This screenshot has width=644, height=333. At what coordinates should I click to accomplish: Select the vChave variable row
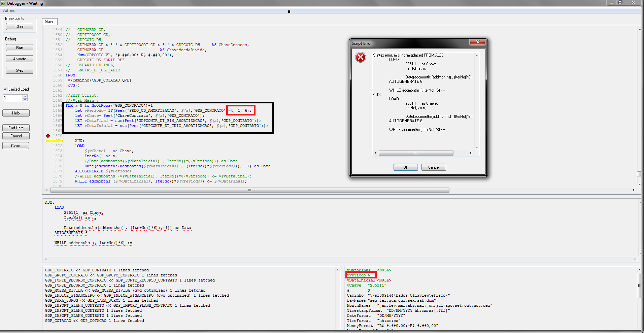point(367,285)
